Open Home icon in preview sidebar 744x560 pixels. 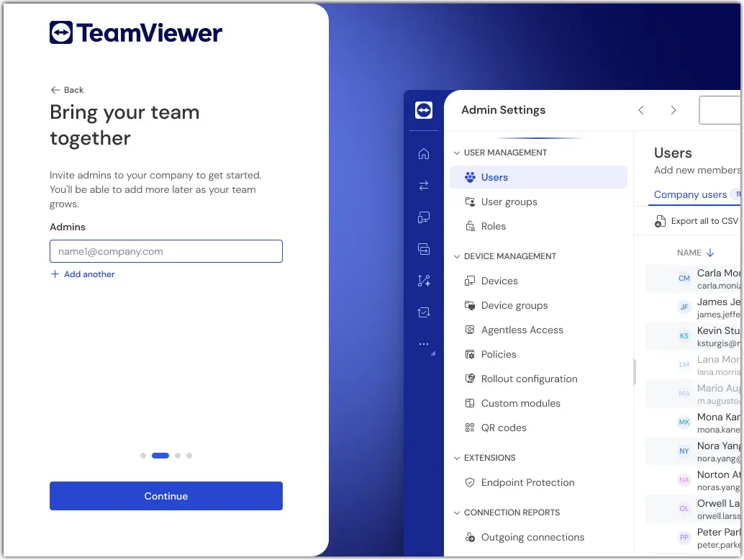point(424,154)
